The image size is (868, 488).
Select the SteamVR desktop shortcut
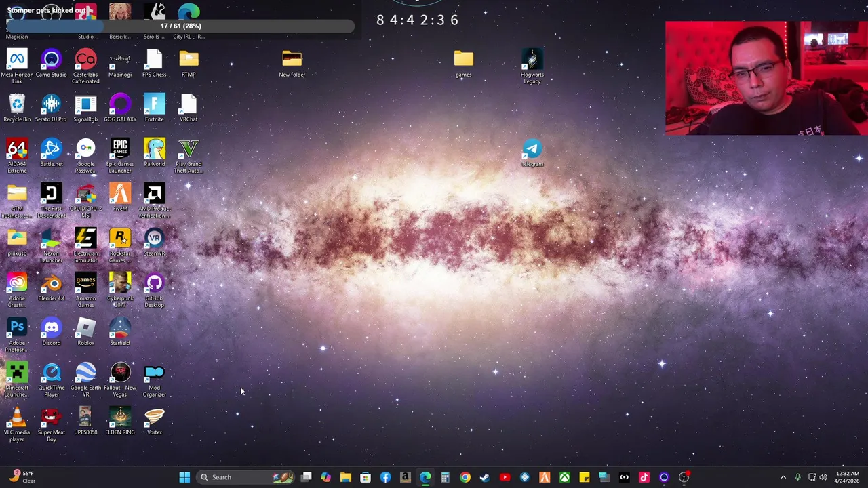click(154, 243)
